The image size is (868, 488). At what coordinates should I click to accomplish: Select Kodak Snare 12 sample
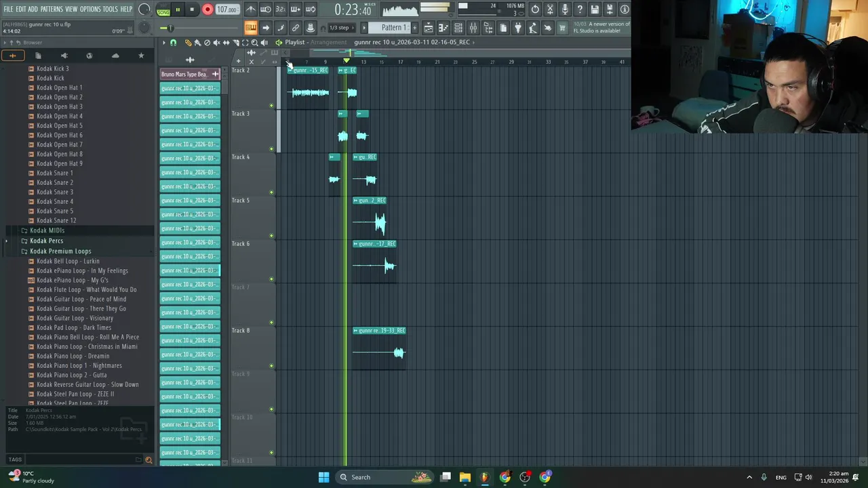pyautogui.click(x=56, y=220)
